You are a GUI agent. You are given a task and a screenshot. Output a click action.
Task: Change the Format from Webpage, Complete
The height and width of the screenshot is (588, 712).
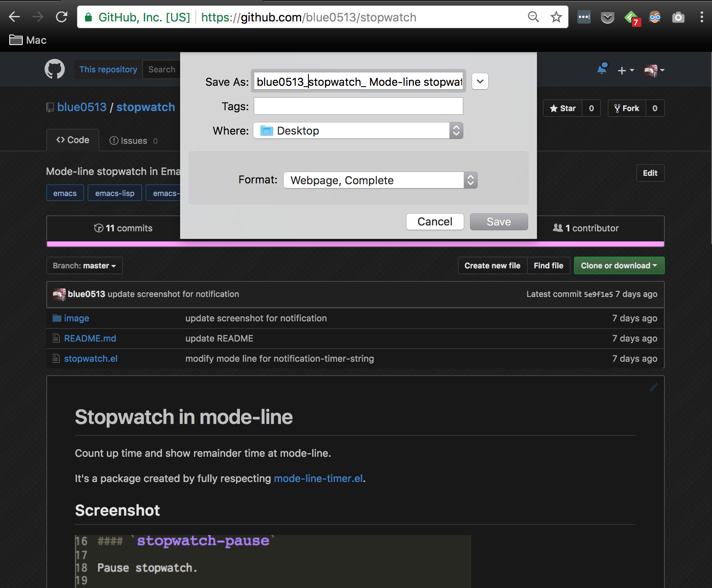pos(380,180)
